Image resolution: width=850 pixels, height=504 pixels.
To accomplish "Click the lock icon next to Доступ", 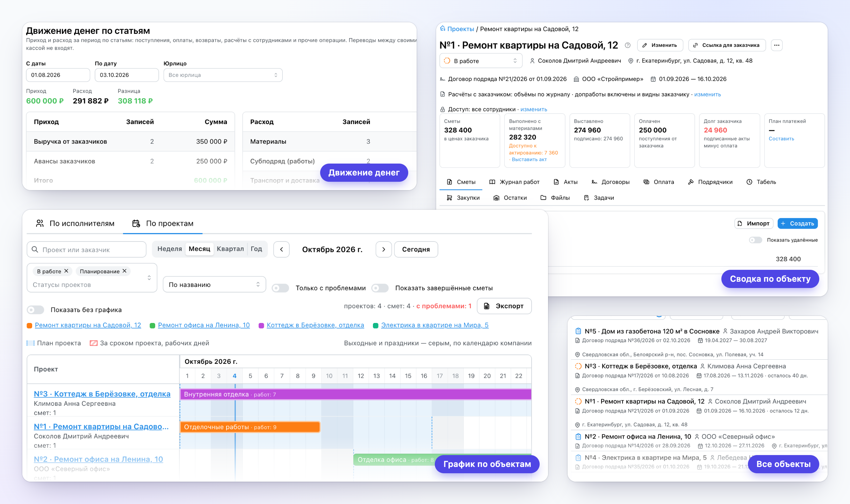I will point(442,109).
